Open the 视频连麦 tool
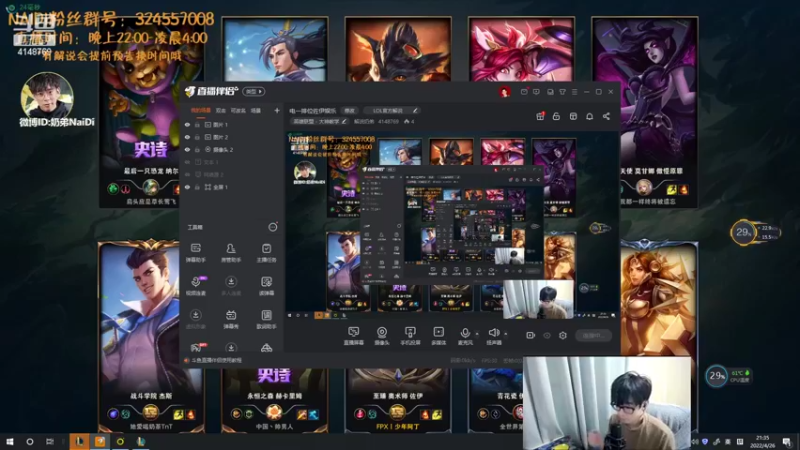Image resolution: width=800 pixels, height=450 pixels. click(195, 286)
